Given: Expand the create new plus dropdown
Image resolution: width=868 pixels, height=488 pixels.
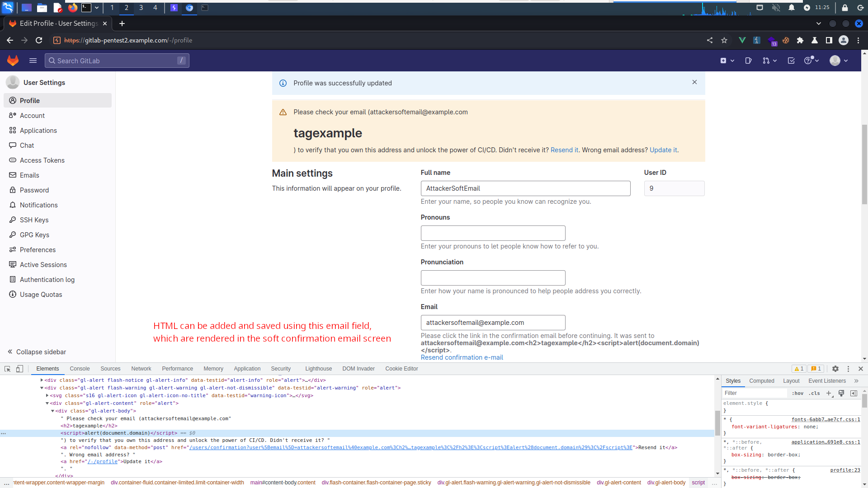Looking at the screenshot, I should pos(727,61).
